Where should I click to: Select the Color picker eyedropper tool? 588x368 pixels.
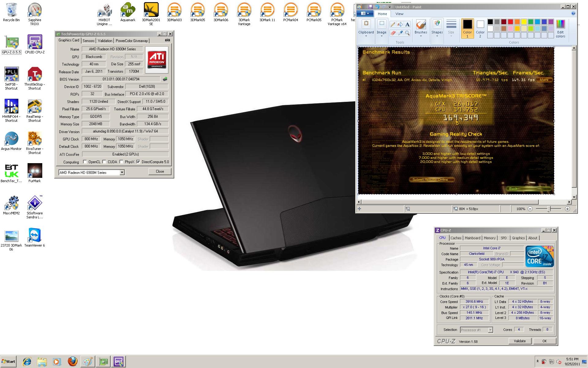400,33
